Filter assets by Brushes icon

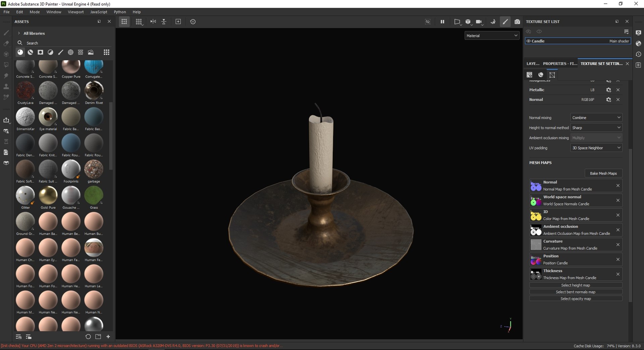tap(61, 52)
